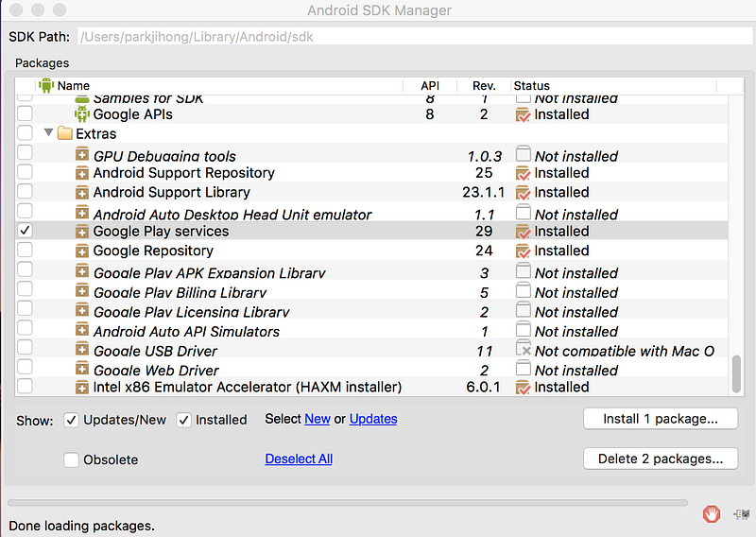The height and width of the screenshot is (537, 756).
Task: Click the Android robot icon in Name header
Action: [46, 85]
